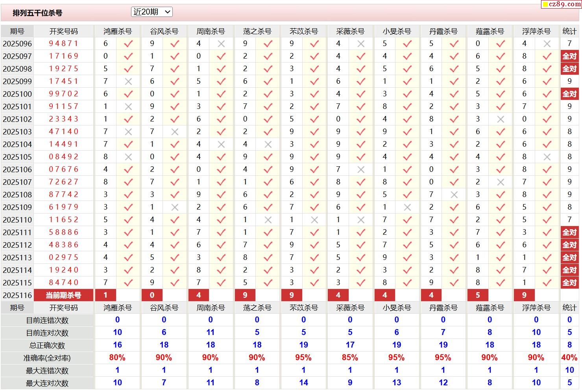Click gray X in row 2025110 芣苡杀号
The width and height of the screenshot is (582, 392).
click(x=314, y=220)
